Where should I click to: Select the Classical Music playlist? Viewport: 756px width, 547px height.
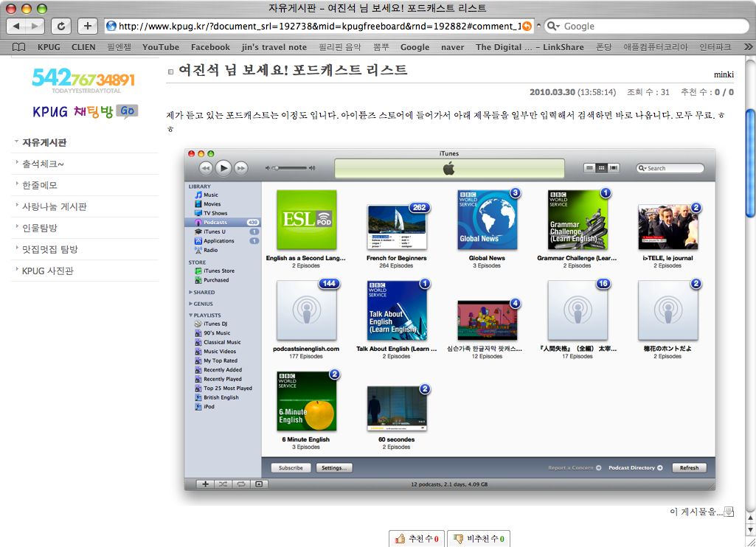(x=223, y=342)
